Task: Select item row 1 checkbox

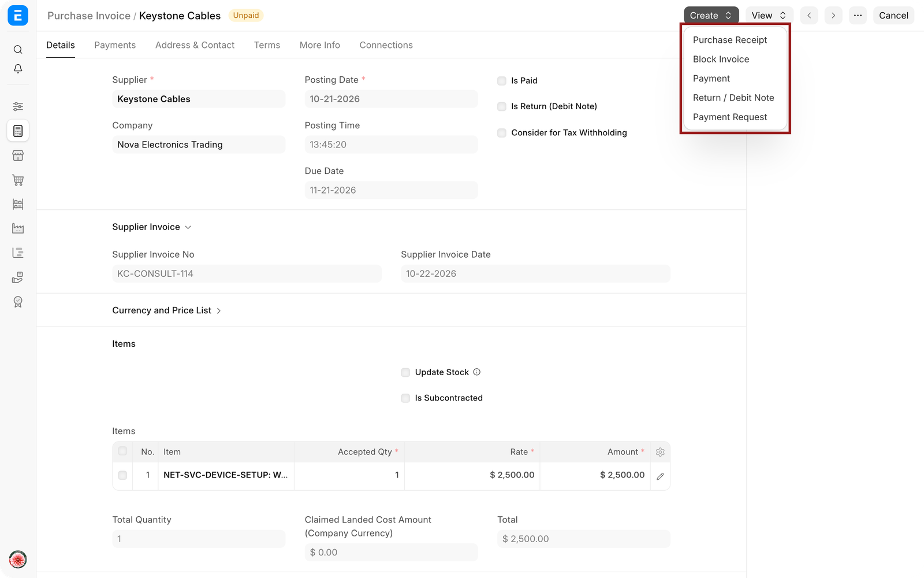Action: [122, 475]
